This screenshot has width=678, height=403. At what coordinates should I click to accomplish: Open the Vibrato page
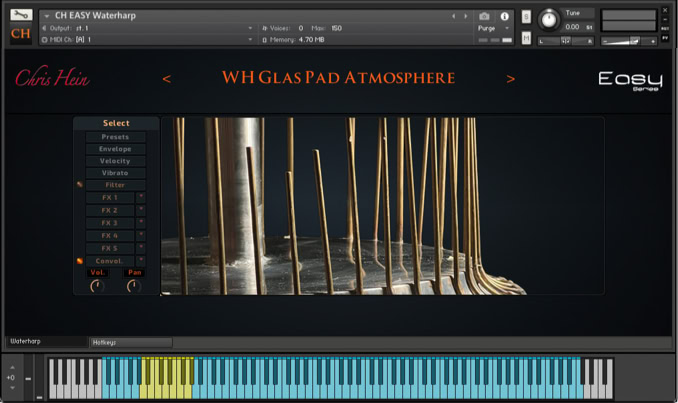(x=115, y=173)
